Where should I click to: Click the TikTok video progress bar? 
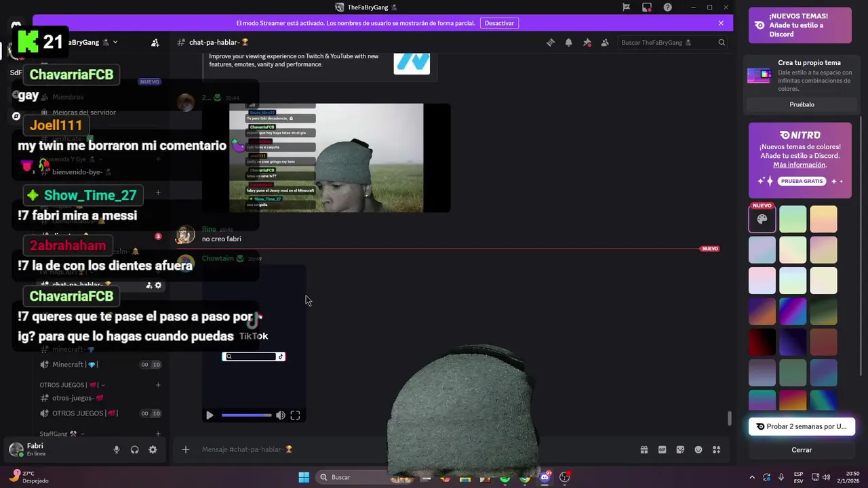point(247,415)
